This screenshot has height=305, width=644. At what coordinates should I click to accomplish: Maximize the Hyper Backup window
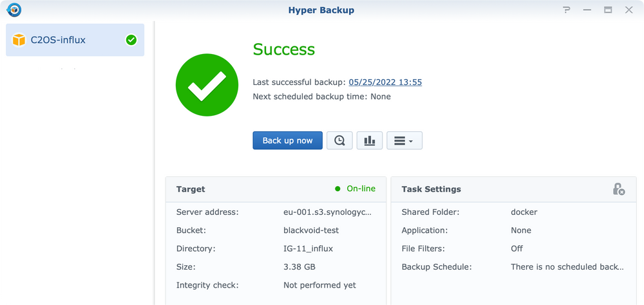608,10
